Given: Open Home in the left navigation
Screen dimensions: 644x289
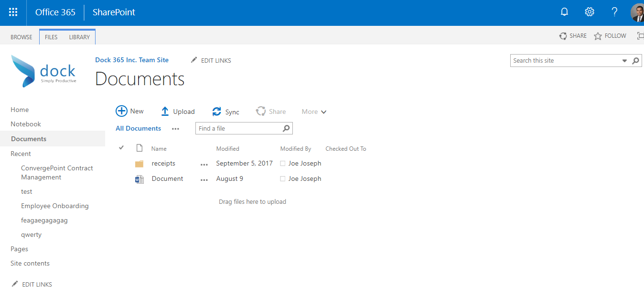Looking at the screenshot, I should pos(20,110).
